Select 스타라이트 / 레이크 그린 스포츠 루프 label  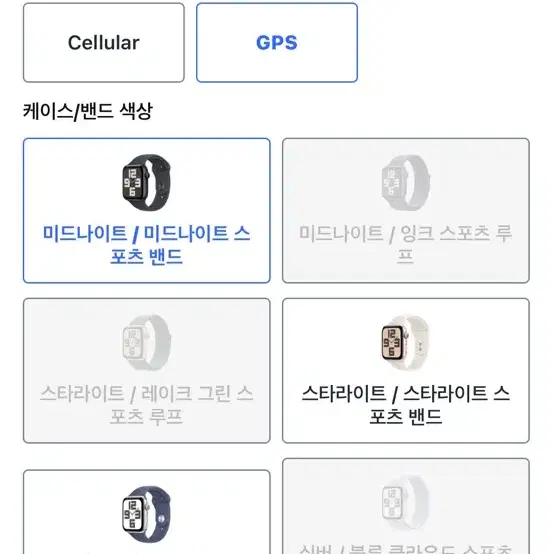146,405
